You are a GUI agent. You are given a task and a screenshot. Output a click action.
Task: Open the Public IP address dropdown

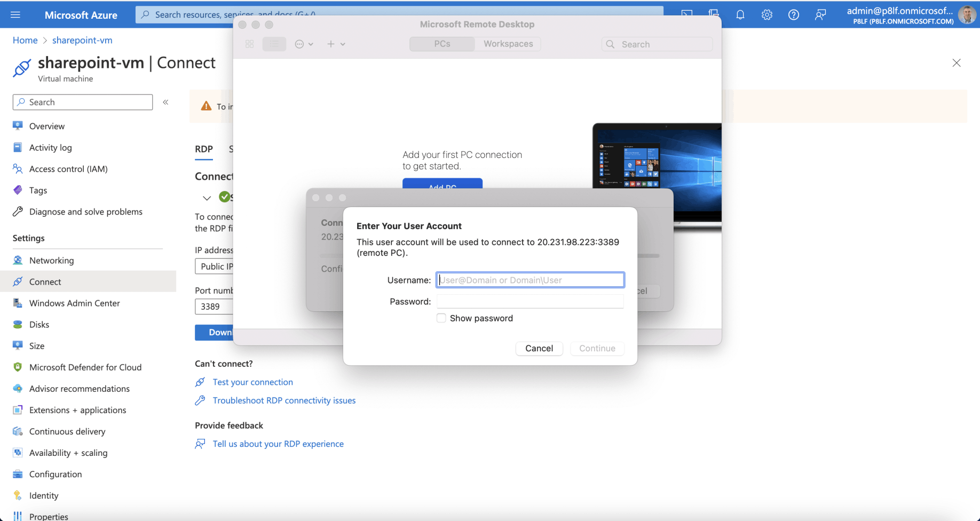214,266
